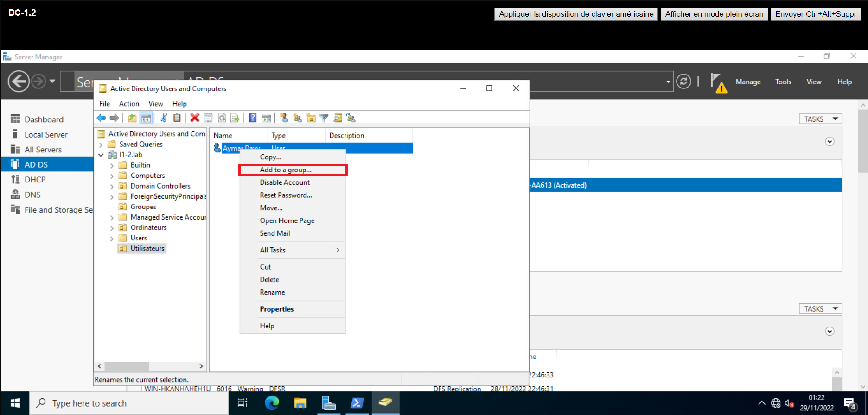
Task: Expand the Builtin container node
Action: (x=112, y=165)
